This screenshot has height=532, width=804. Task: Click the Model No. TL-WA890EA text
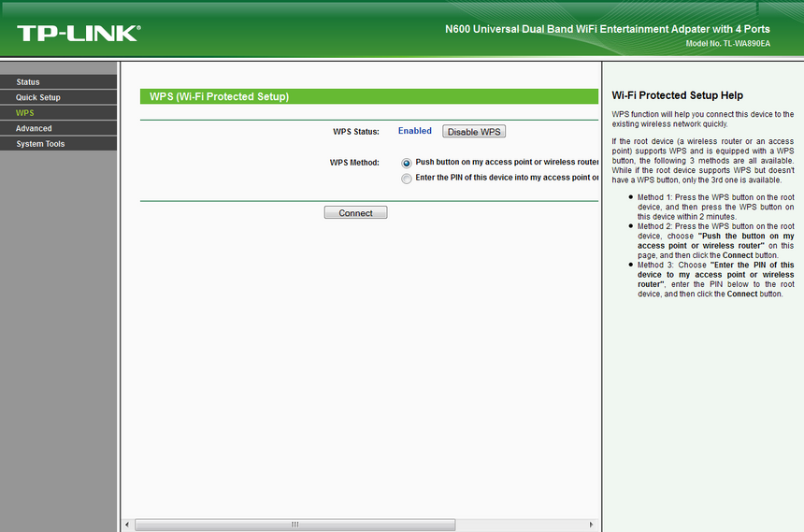727,44
